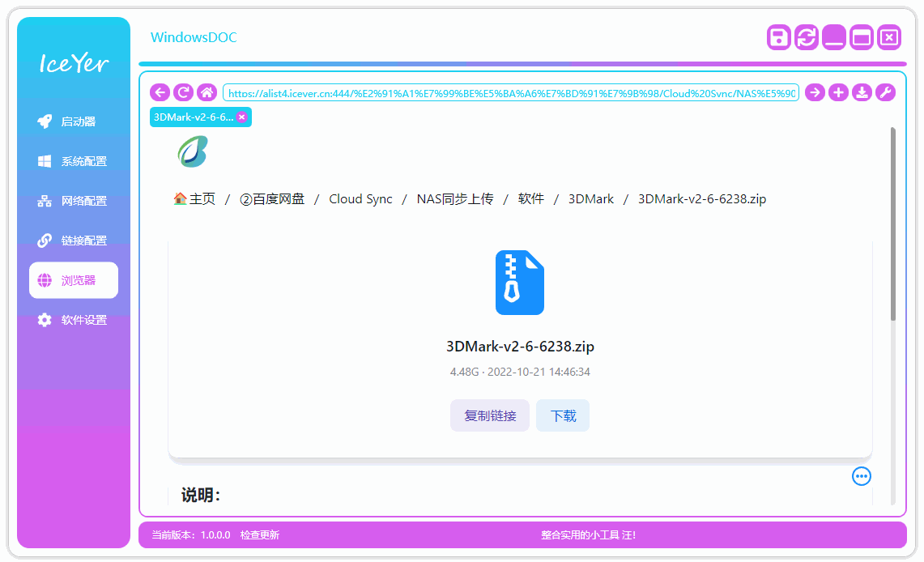Click the URL address field
Image resolution: width=924 pixels, height=562 pixels.
point(510,93)
